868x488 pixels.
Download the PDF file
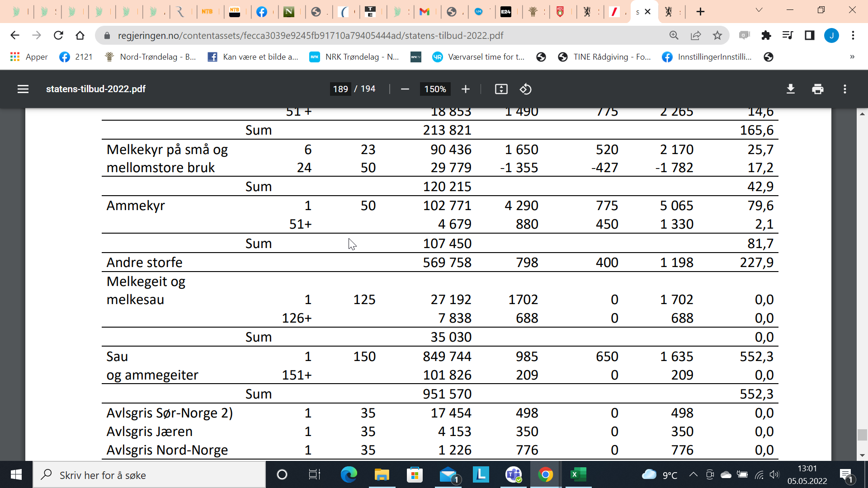[791, 89]
